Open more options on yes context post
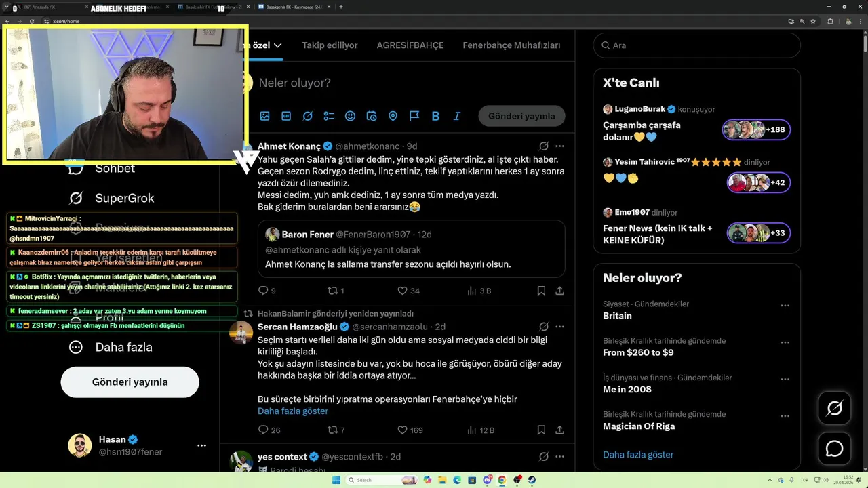 [559, 457]
